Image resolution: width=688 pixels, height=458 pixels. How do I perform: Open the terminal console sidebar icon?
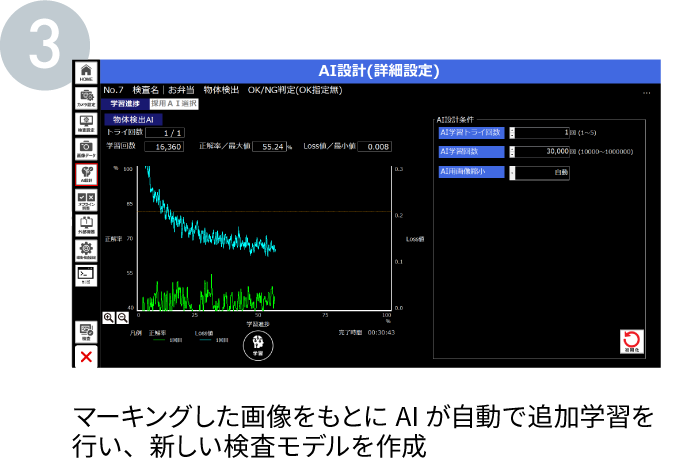click(86, 276)
